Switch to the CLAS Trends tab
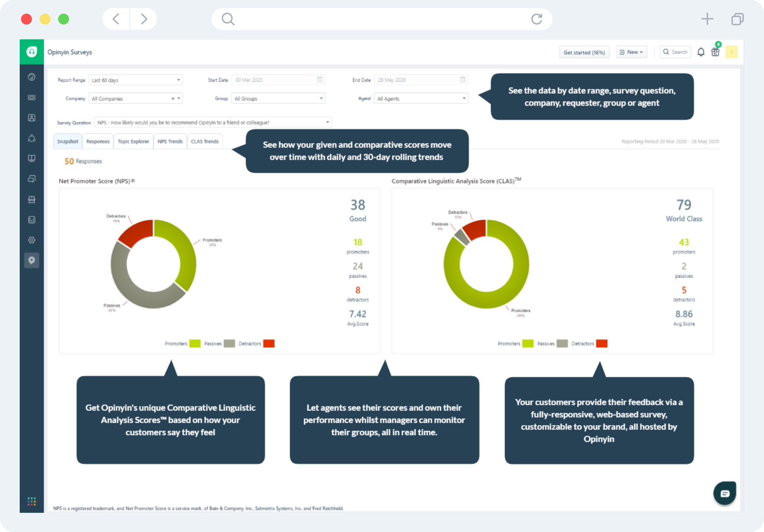 205,141
